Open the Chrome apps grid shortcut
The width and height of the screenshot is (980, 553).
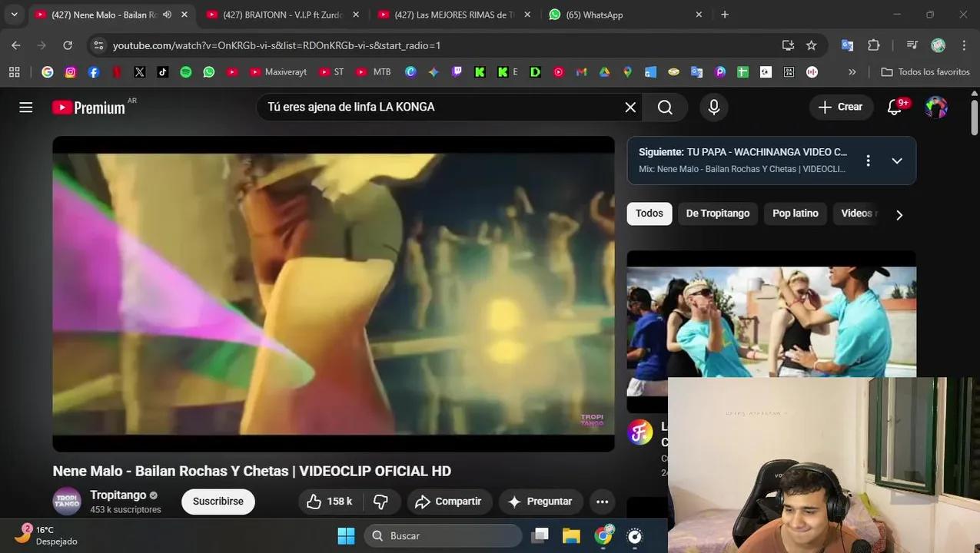pyautogui.click(x=14, y=72)
